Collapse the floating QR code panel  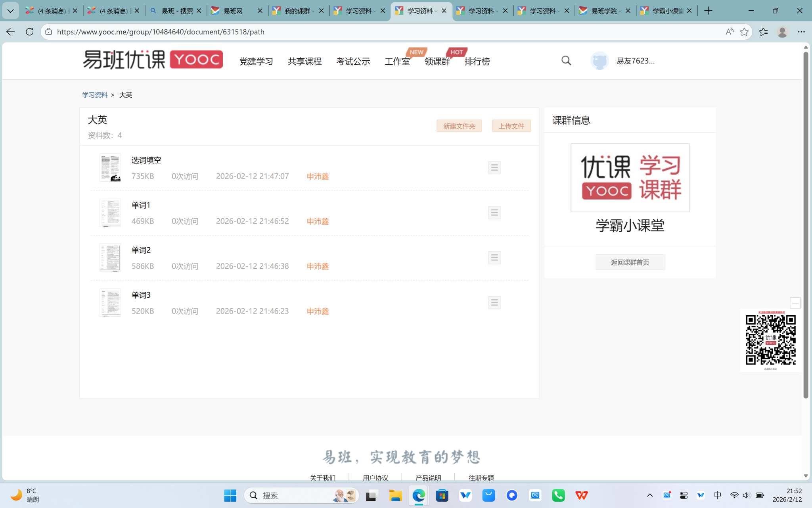click(795, 303)
